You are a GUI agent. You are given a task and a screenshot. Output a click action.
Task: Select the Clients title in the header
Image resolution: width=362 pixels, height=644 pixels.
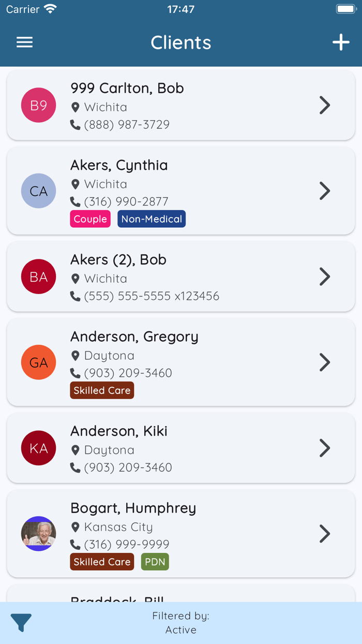[181, 42]
